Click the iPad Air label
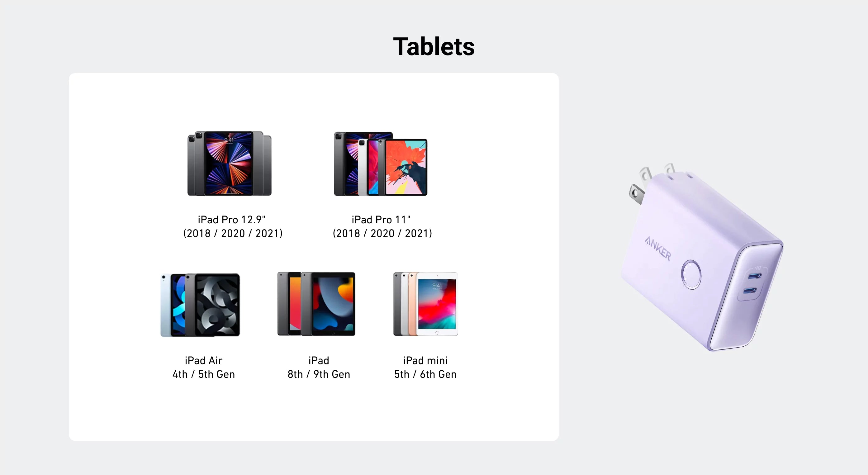The image size is (868, 475). point(203,360)
